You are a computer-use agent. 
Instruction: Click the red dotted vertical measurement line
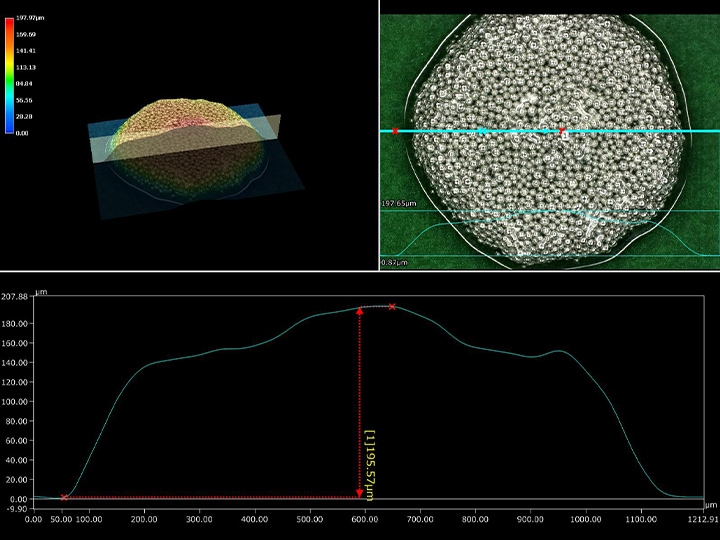tap(360, 400)
